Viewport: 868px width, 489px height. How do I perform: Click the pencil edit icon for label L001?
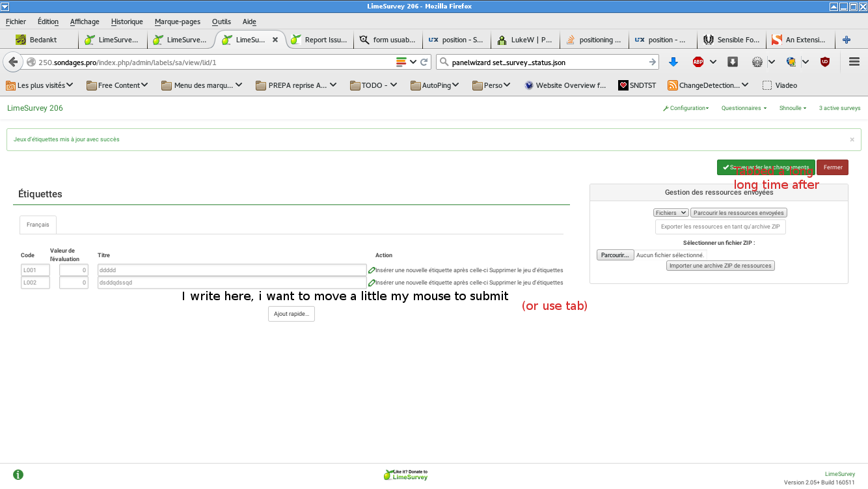372,270
